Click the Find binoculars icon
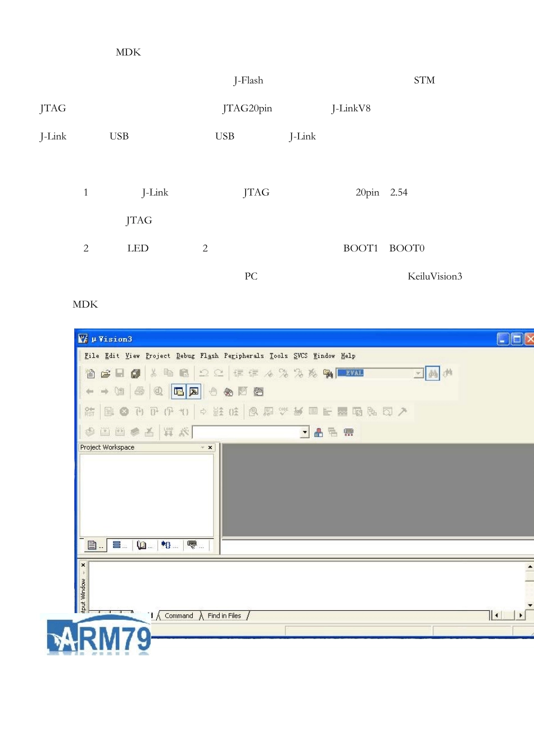 pos(433,373)
